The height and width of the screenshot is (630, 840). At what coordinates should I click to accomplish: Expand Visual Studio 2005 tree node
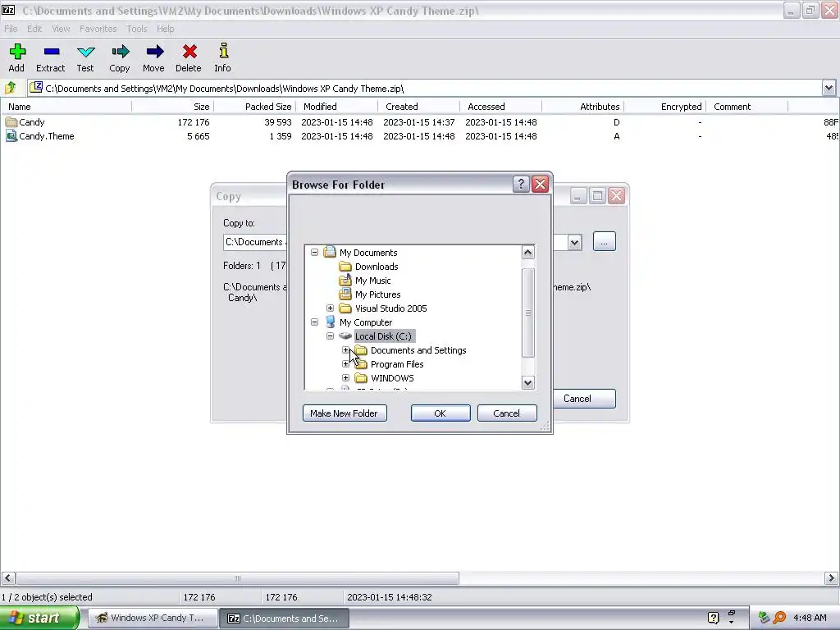[330, 308]
